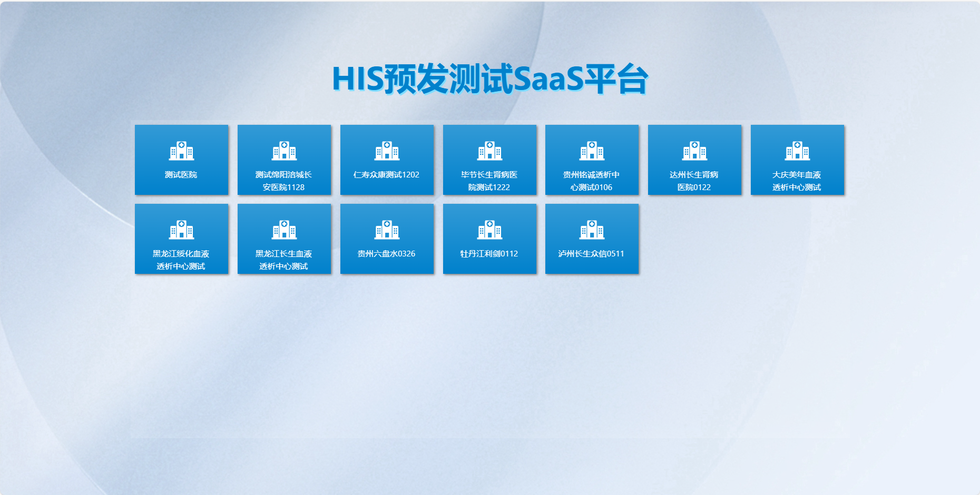Open the 测试医院 label
Image resolution: width=980 pixels, height=495 pixels.
181,175
